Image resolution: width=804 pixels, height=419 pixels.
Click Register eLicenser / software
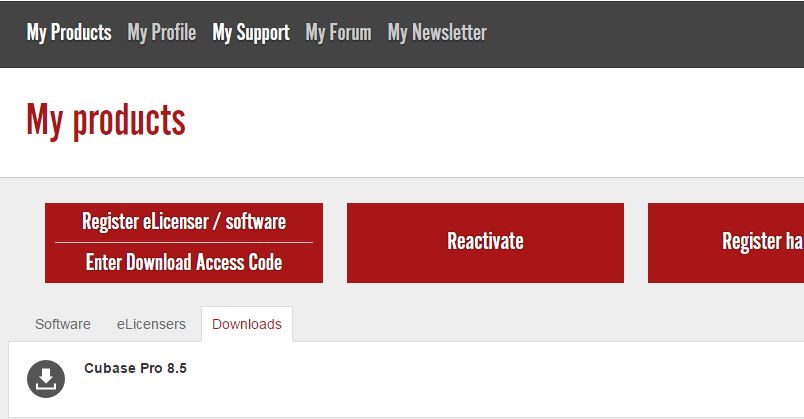coord(184,222)
